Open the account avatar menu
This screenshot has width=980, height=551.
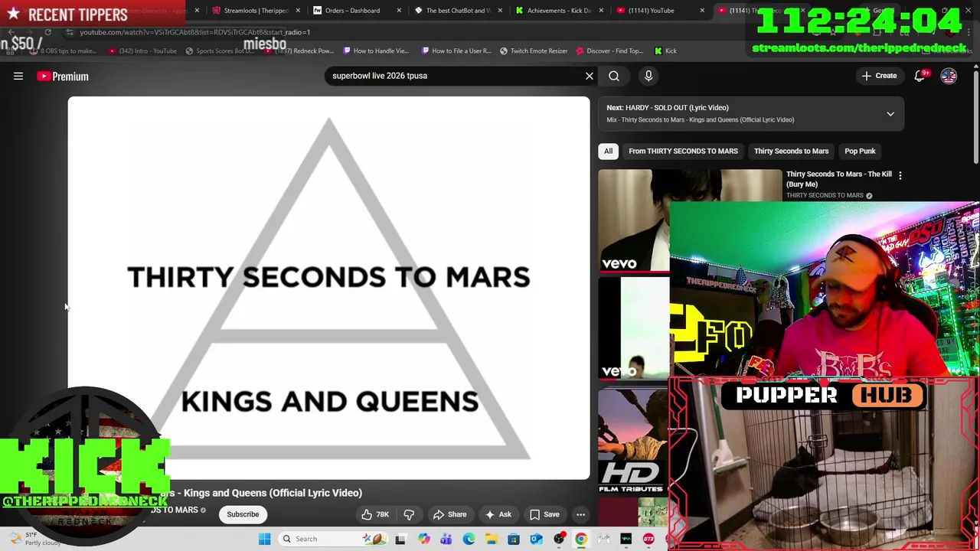(x=949, y=76)
